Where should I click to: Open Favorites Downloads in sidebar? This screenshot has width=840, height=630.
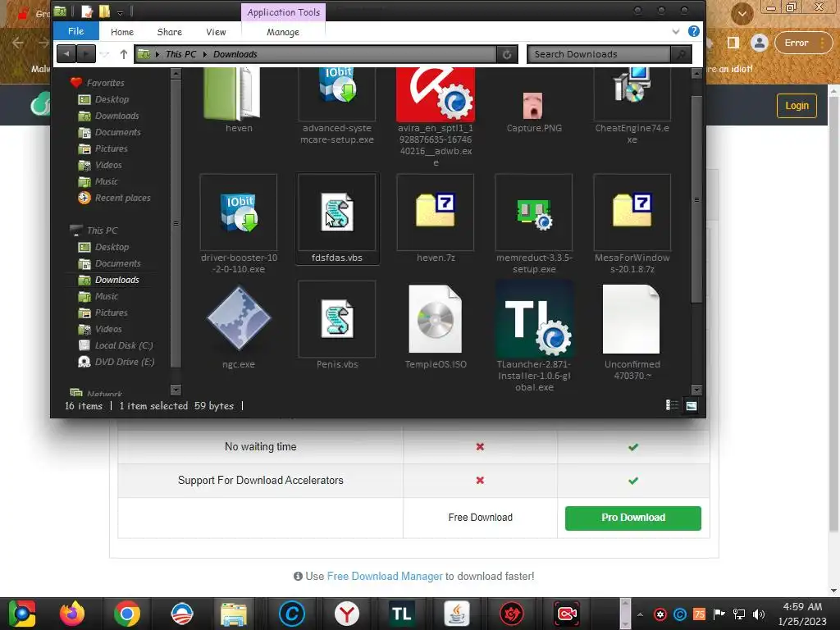pyautogui.click(x=116, y=116)
